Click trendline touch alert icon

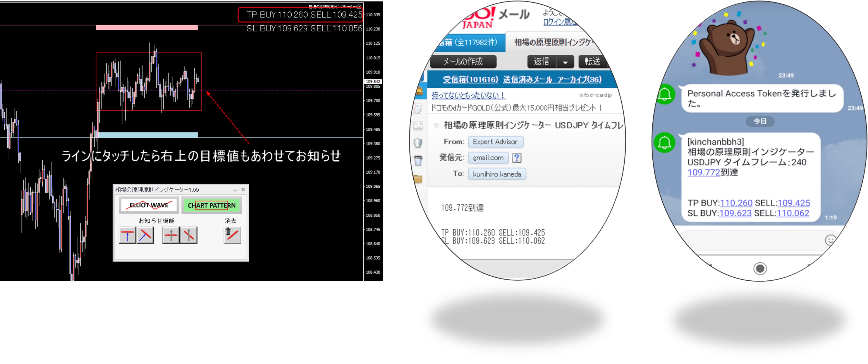pos(145,235)
